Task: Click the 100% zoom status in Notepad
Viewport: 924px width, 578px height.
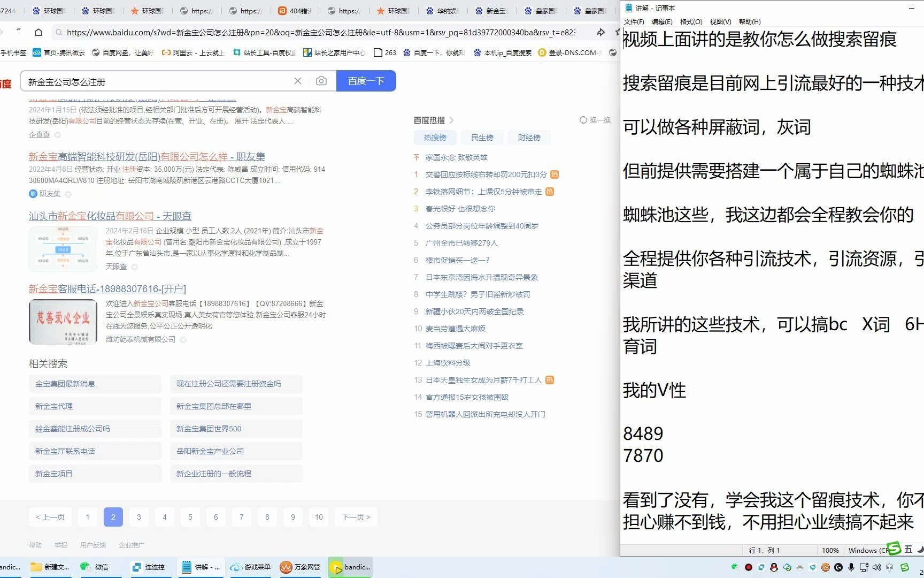Action: pyautogui.click(x=830, y=550)
